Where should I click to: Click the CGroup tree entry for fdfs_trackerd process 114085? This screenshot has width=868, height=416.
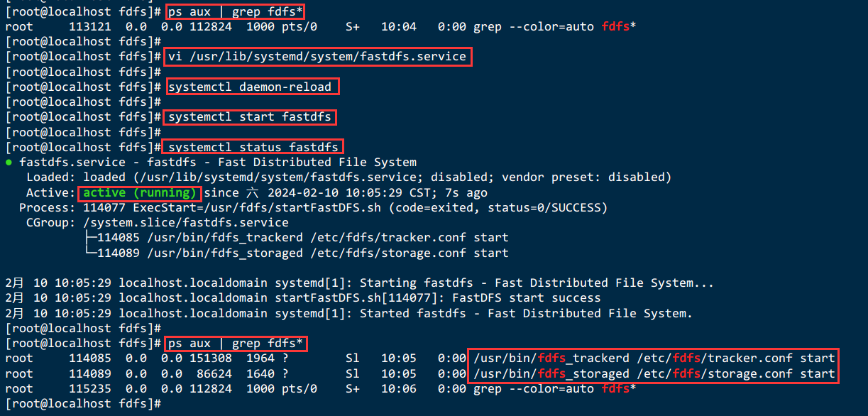[296, 238]
